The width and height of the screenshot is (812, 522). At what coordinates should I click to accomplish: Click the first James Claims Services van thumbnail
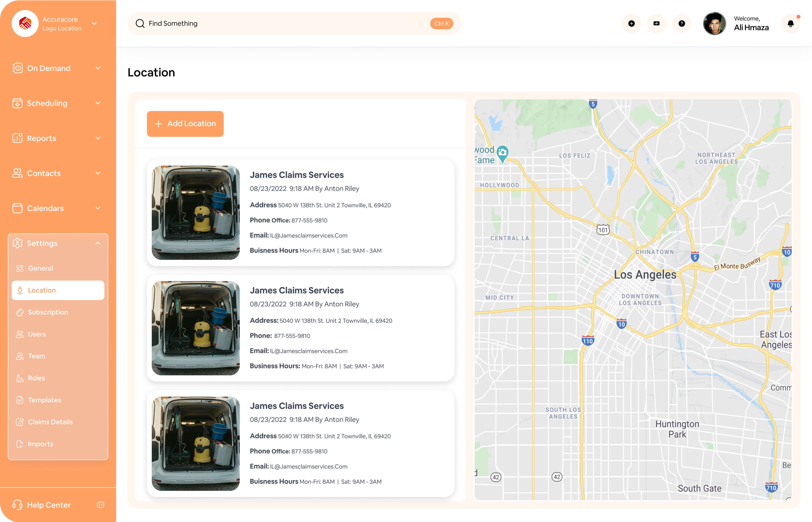(196, 213)
